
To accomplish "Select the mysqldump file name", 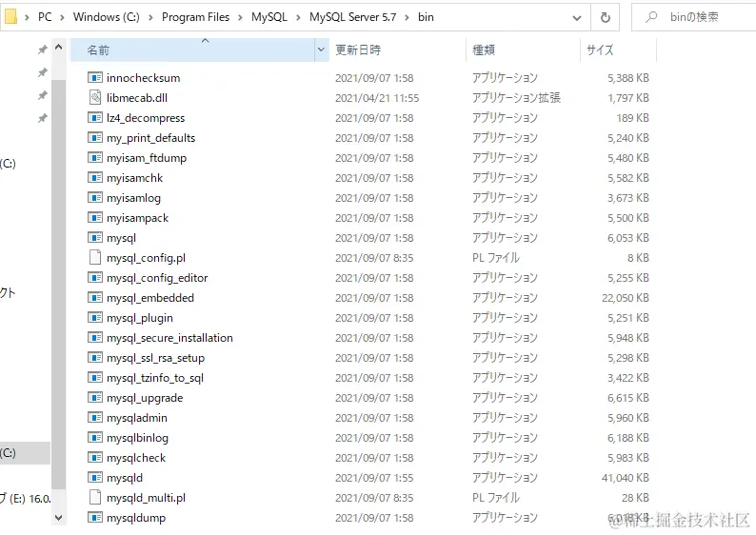I will click(136, 518).
